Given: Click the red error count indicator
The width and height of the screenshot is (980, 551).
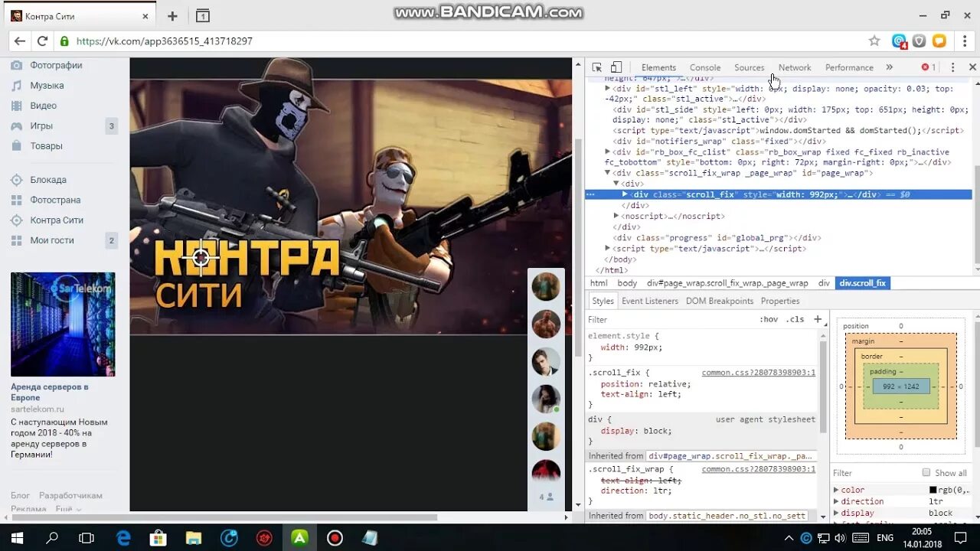Looking at the screenshot, I should coord(929,67).
